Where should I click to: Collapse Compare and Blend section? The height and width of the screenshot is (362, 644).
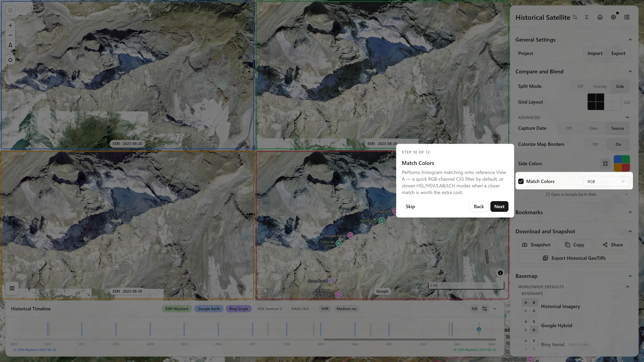tap(630, 72)
